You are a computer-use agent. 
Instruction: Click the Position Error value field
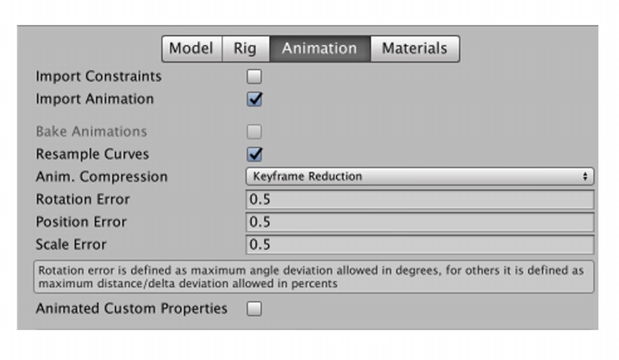[x=420, y=222]
